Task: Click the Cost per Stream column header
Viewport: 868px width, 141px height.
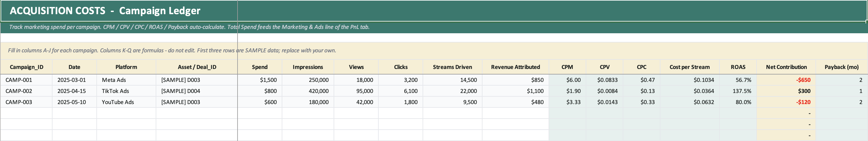Action: coord(690,67)
